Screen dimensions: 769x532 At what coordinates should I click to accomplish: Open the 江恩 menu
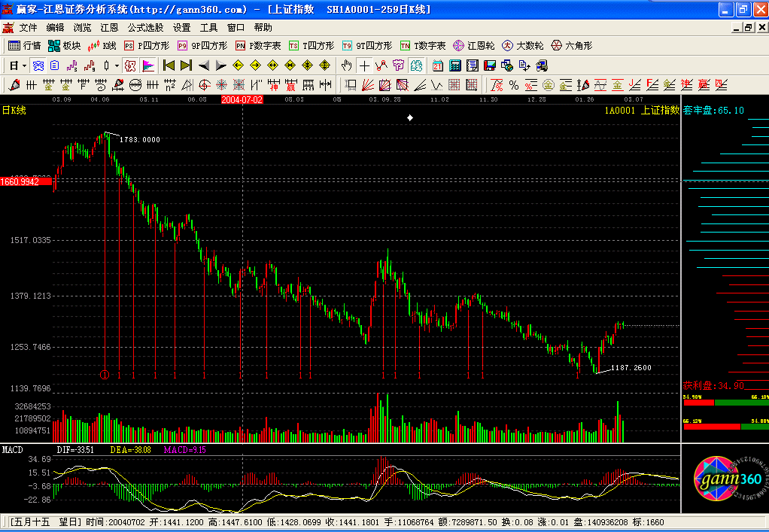[109, 27]
